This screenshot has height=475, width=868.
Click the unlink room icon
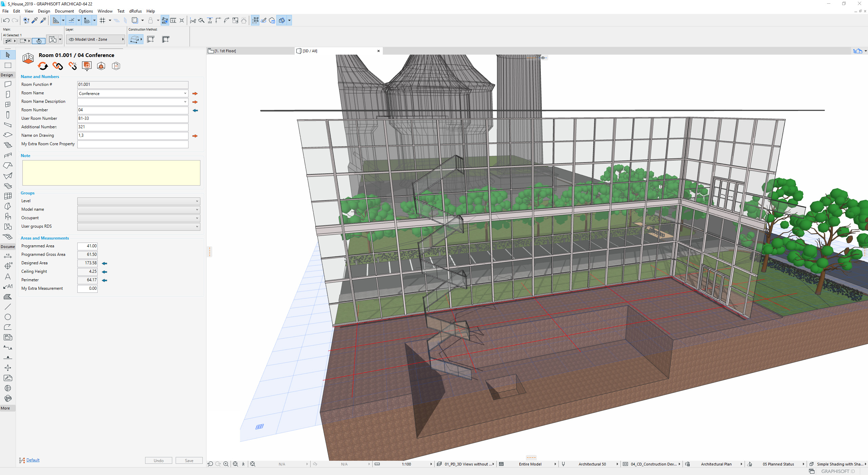(72, 66)
